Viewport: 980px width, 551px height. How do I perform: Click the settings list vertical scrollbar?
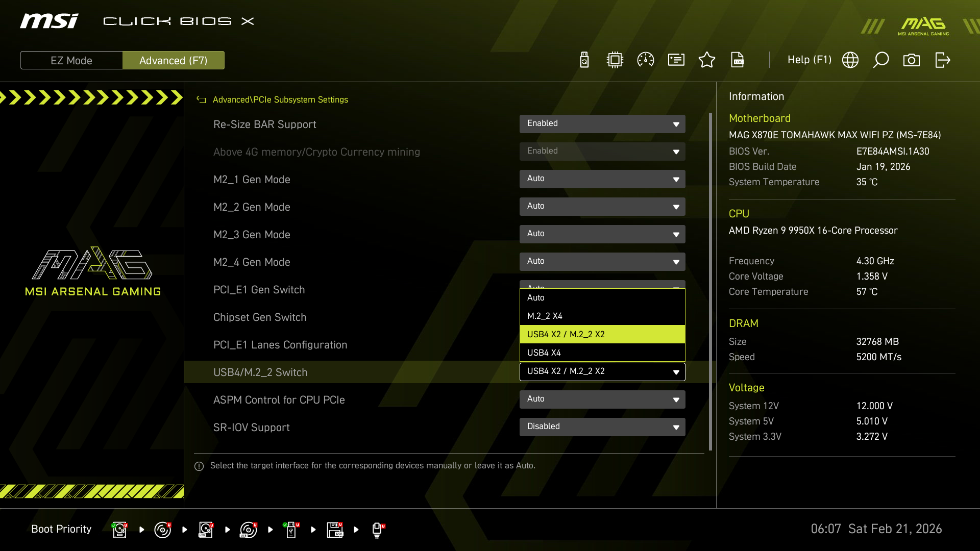pos(710,281)
